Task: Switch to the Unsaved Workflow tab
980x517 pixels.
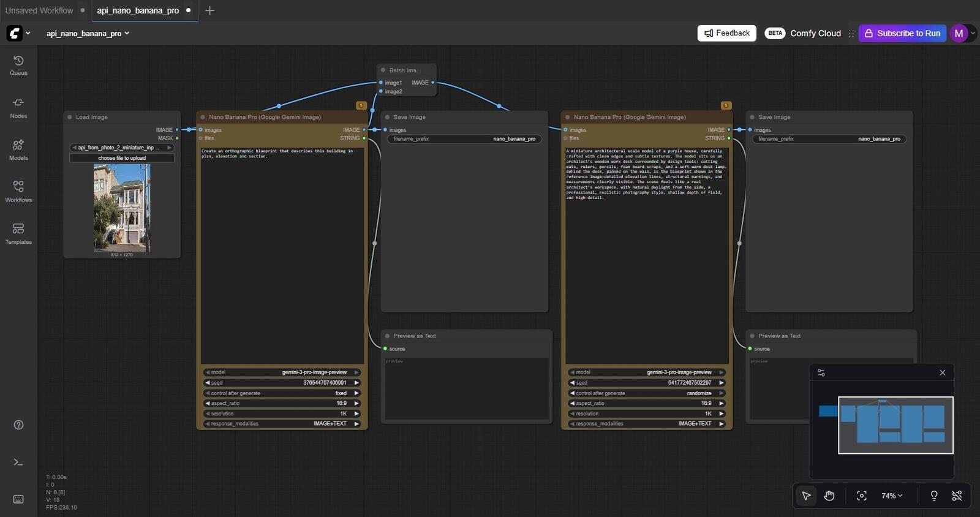Action: [39, 10]
